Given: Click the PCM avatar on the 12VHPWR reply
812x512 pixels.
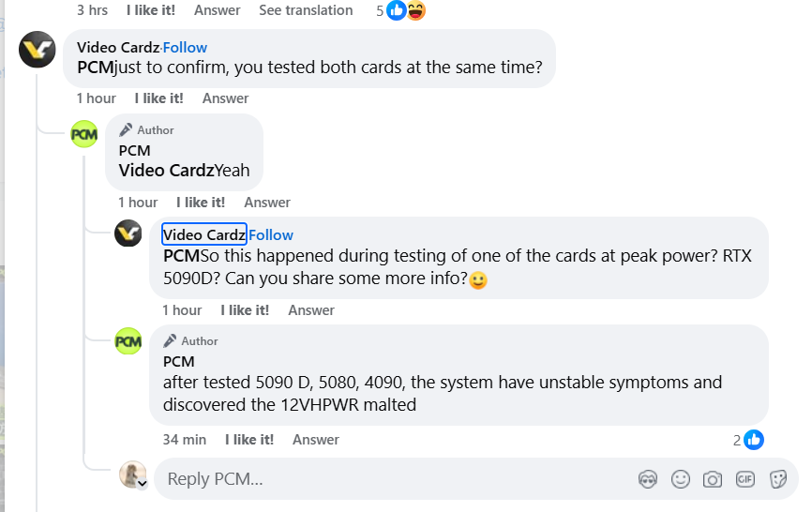Looking at the screenshot, I should [128, 342].
